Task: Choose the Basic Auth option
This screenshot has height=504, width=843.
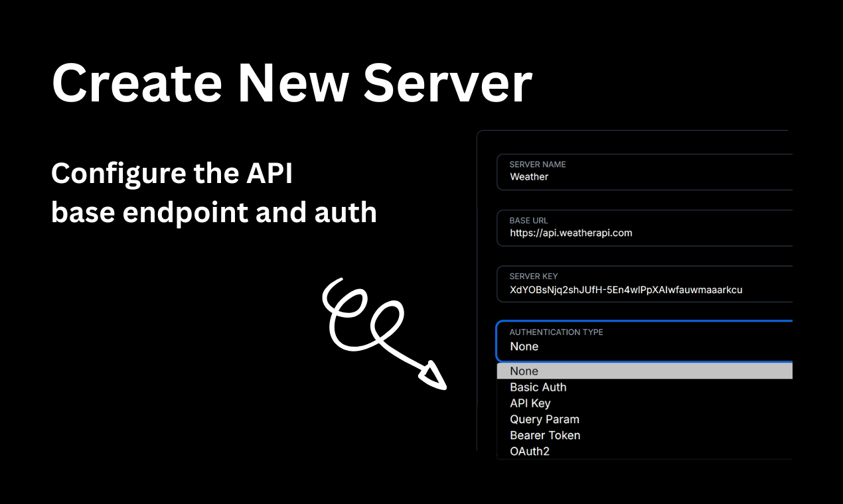Action: pyautogui.click(x=538, y=387)
